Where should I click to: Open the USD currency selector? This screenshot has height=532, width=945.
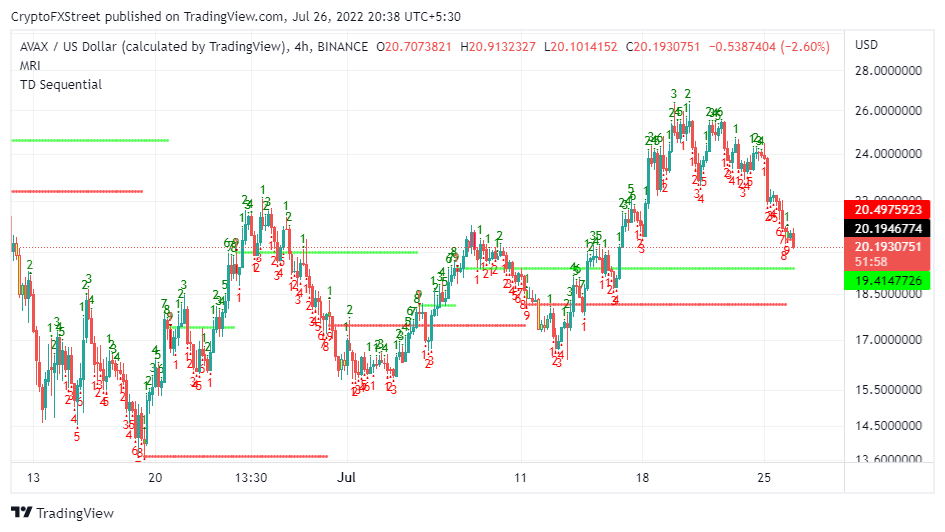point(866,45)
